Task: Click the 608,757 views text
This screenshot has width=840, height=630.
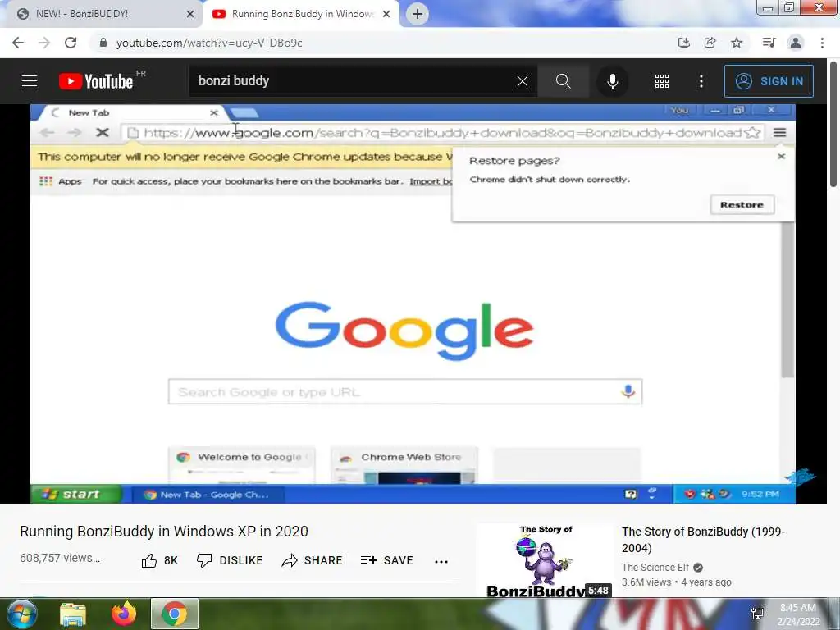Action: [60, 558]
